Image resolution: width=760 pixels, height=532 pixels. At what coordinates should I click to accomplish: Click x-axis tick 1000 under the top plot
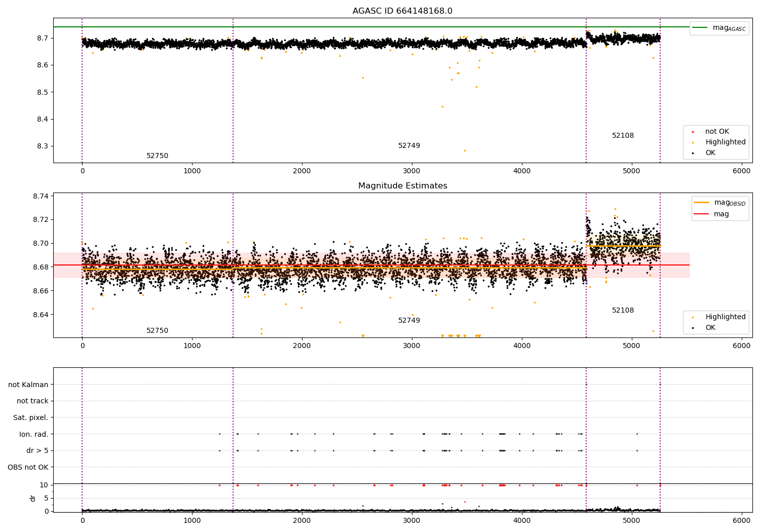(x=192, y=171)
